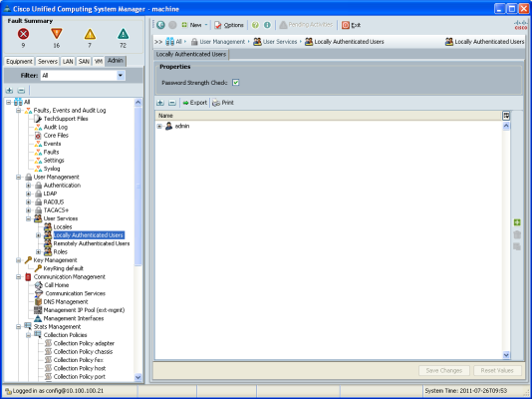
Task: Select Collection Policy chassis tree item
Action: [83, 352]
